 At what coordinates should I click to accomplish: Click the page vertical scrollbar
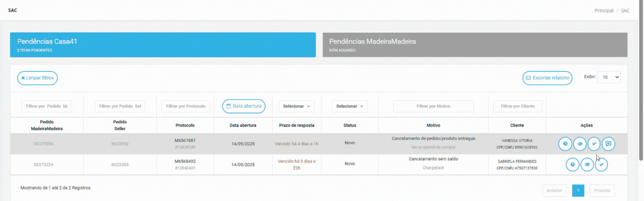(x=641, y=80)
